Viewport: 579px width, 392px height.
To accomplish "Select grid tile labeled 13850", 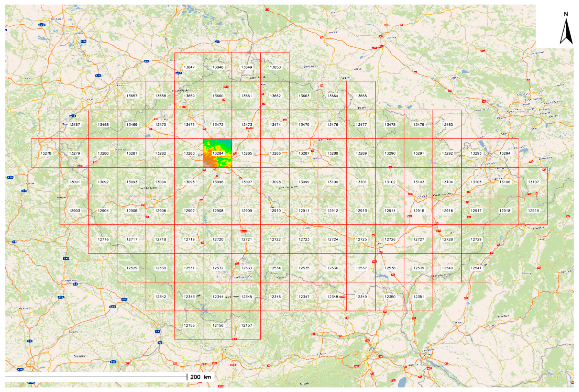I will coord(275,67).
